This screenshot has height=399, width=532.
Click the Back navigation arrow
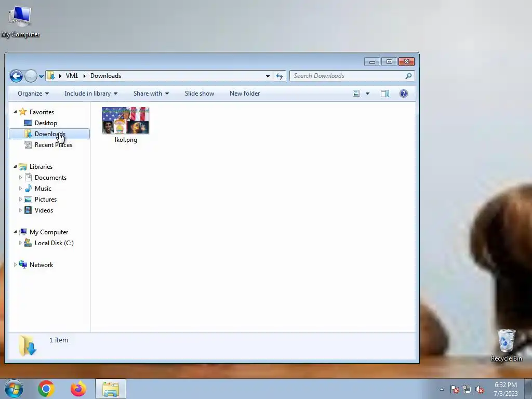point(16,76)
